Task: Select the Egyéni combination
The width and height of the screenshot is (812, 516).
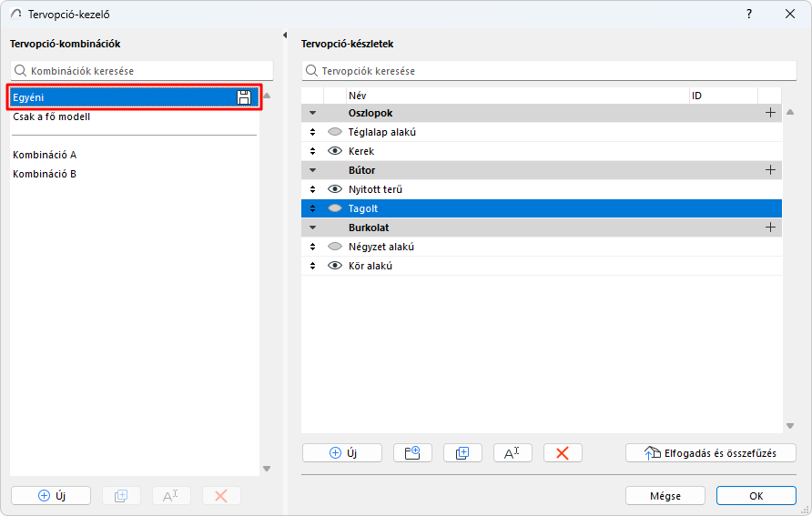Action: click(134, 97)
